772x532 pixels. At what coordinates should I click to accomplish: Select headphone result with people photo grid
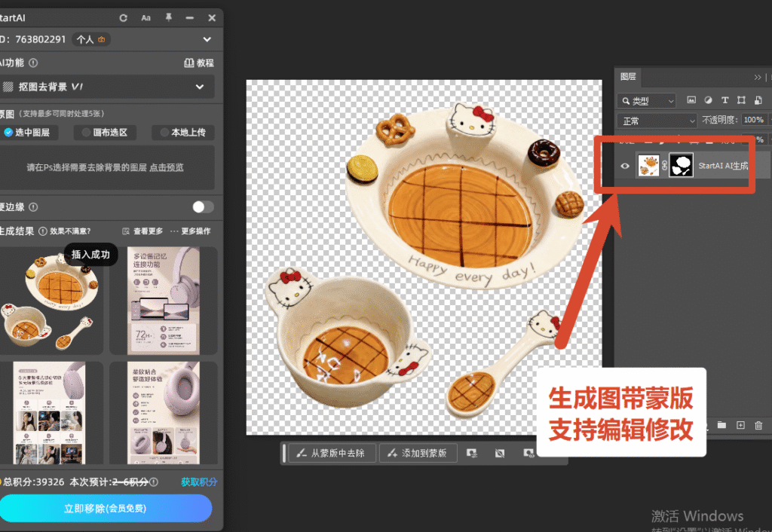pos(51,413)
